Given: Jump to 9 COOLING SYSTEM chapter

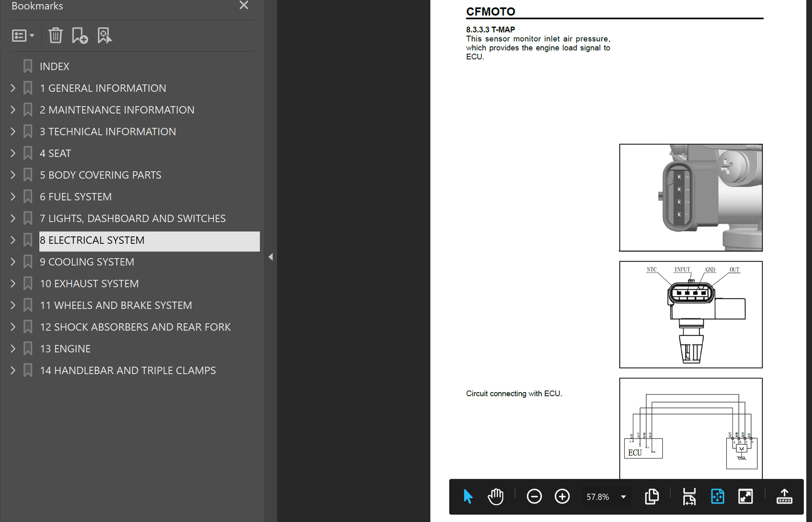Looking at the screenshot, I should pyautogui.click(x=87, y=262).
